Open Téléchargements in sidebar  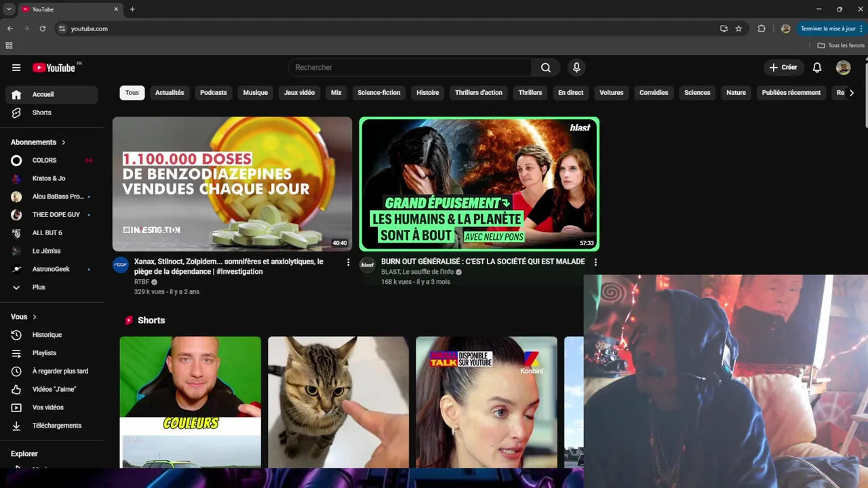click(x=52, y=426)
